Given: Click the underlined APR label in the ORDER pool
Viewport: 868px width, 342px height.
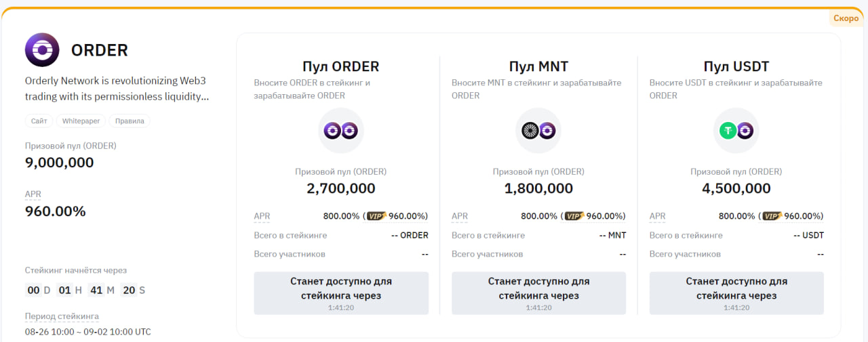Looking at the screenshot, I should (x=262, y=217).
